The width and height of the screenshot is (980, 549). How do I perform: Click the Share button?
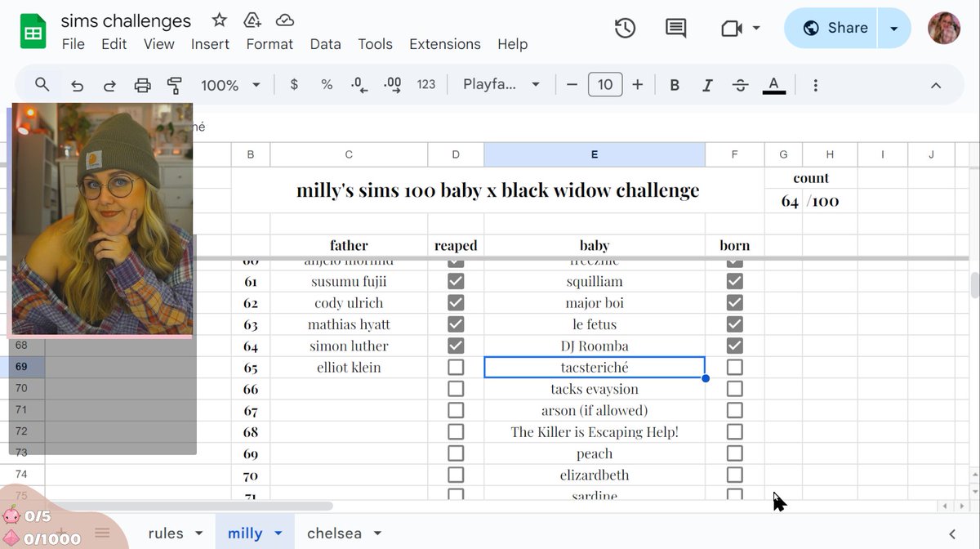834,29
